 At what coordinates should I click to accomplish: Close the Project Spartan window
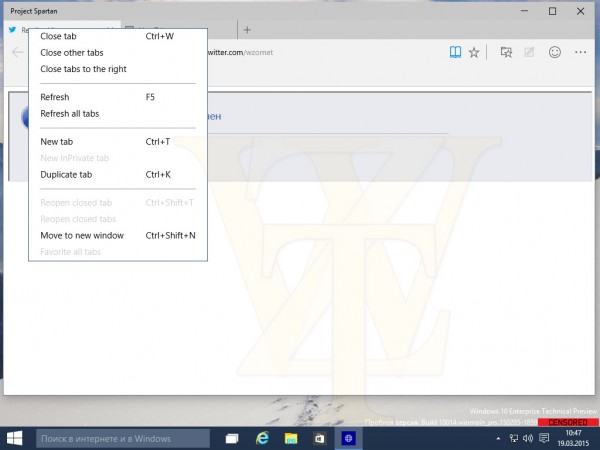580,11
